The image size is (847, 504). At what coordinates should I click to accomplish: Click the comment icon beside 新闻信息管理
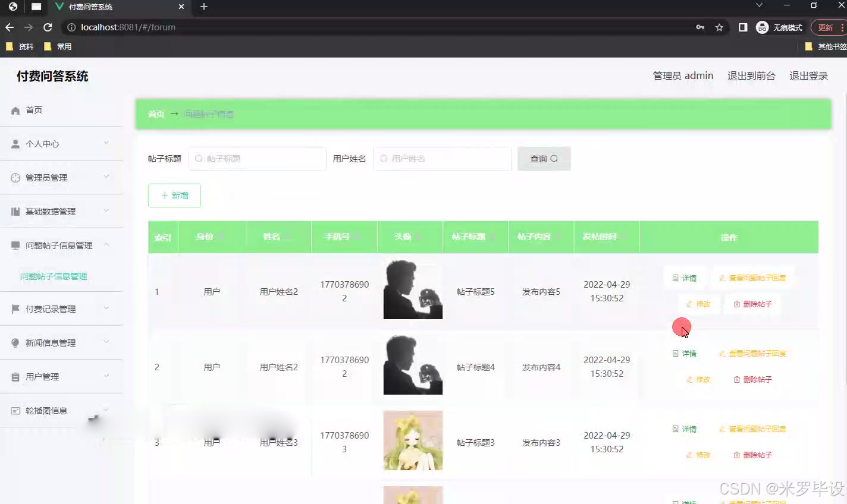pos(15,342)
